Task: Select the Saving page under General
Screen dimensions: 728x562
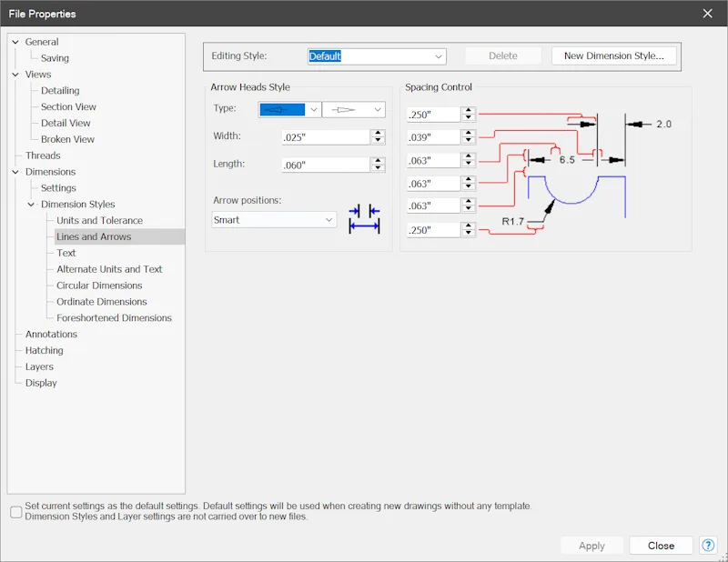Action: pyautogui.click(x=55, y=58)
